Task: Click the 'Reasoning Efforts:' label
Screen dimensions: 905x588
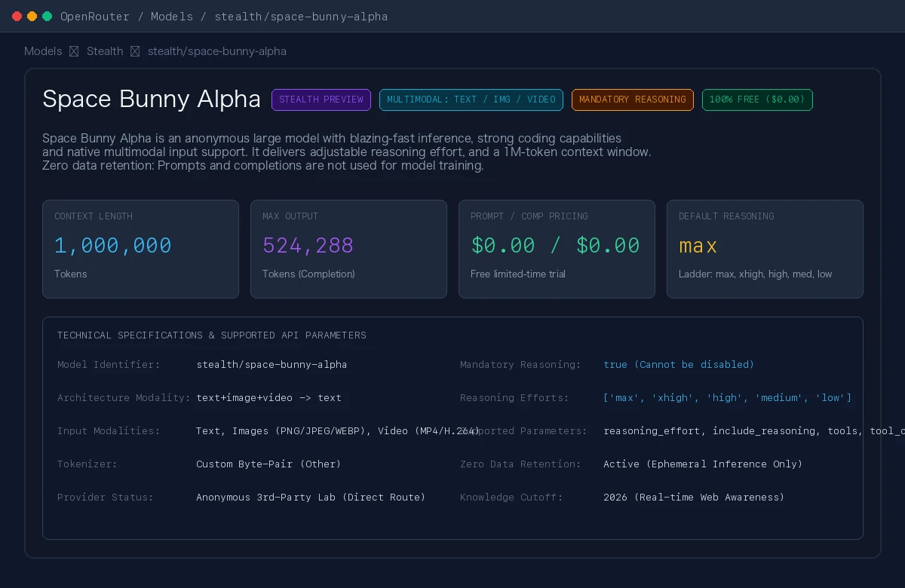Action: pos(514,397)
